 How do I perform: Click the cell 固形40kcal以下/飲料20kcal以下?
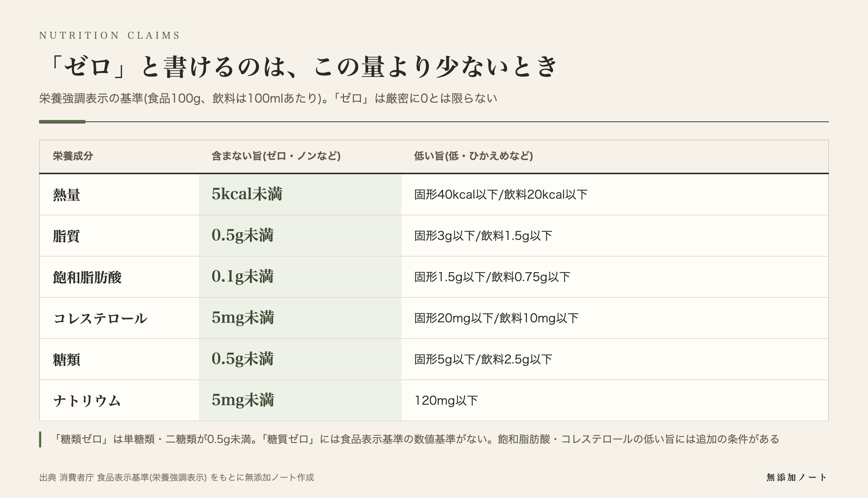501,195
